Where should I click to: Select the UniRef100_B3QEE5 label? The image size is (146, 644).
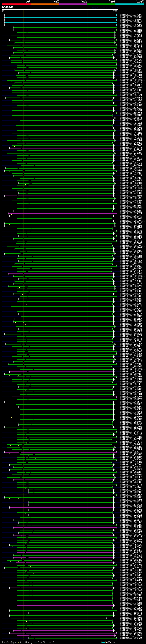131,477
